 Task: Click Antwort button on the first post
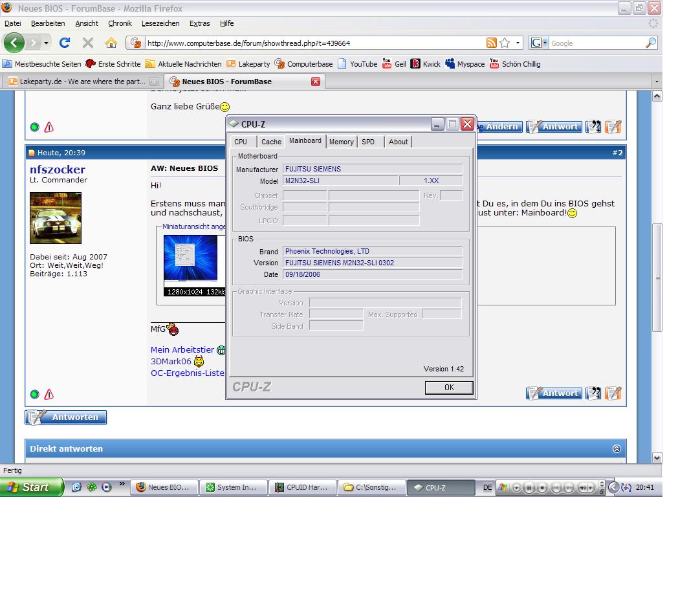[554, 127]
